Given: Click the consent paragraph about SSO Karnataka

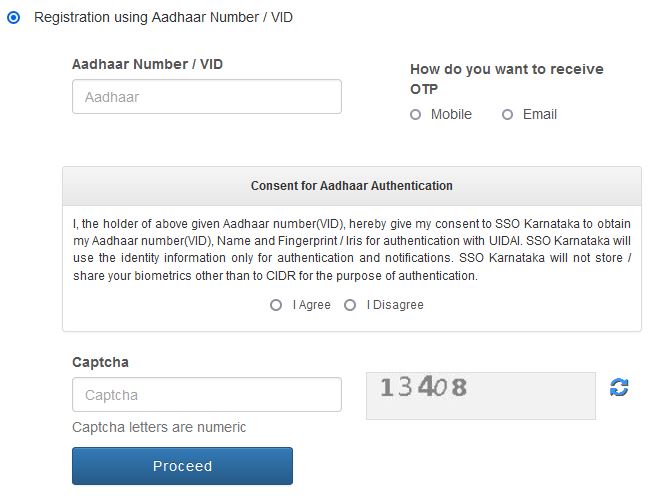Looking at the screenshot, I should (x=352, y=250).
